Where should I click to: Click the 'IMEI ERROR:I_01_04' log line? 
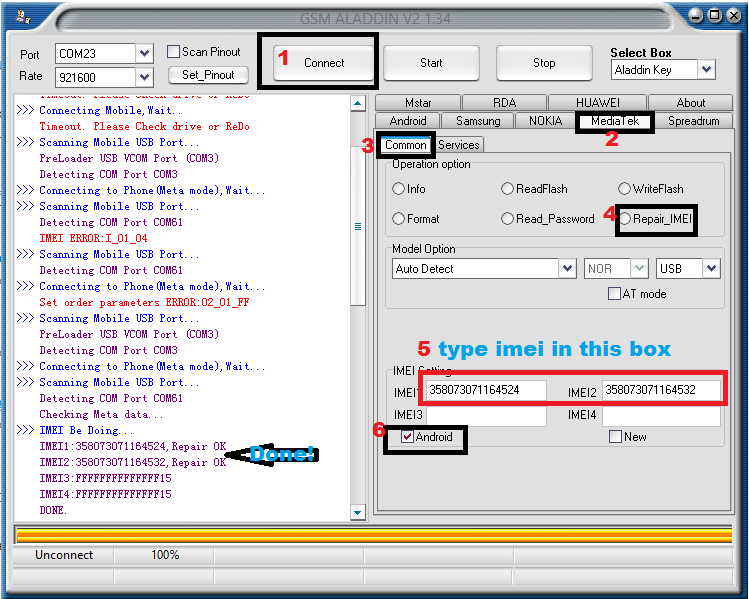(x=93, y=238)
